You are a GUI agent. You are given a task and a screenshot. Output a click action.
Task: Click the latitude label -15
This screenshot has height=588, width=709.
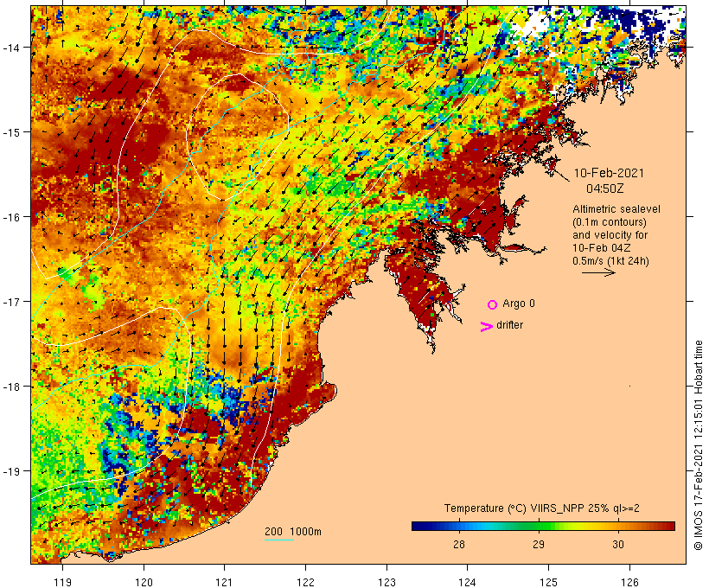pos(11,132)
